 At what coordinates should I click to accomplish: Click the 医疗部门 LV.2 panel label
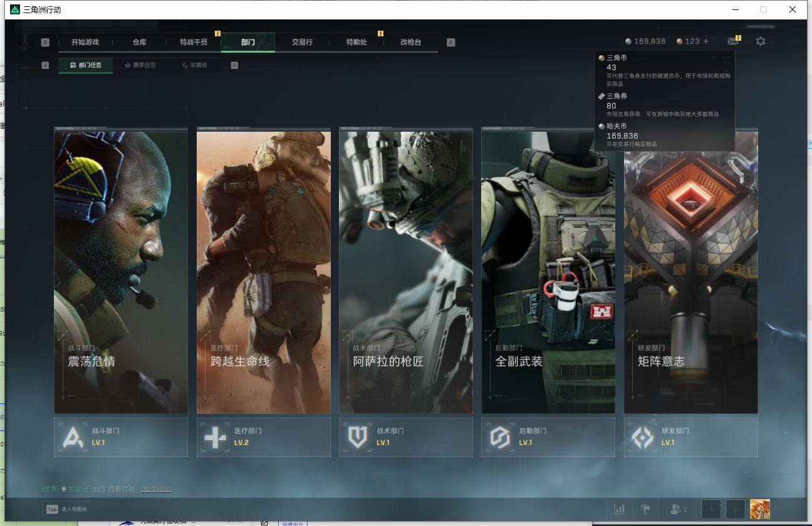pyautogui.click(x=248, y=437)
